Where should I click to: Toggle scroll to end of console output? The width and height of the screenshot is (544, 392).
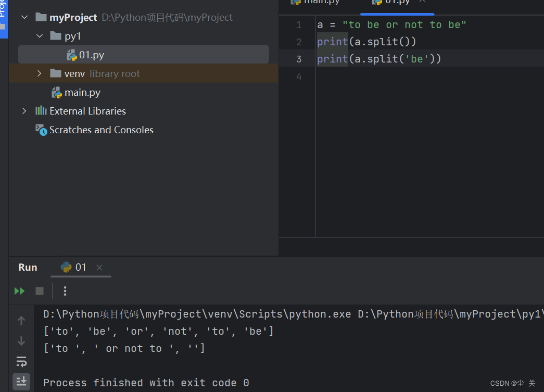[21, 382]
